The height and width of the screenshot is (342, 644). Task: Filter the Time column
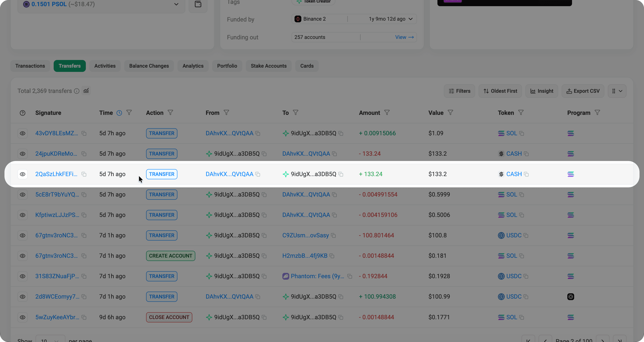(129, 113)
